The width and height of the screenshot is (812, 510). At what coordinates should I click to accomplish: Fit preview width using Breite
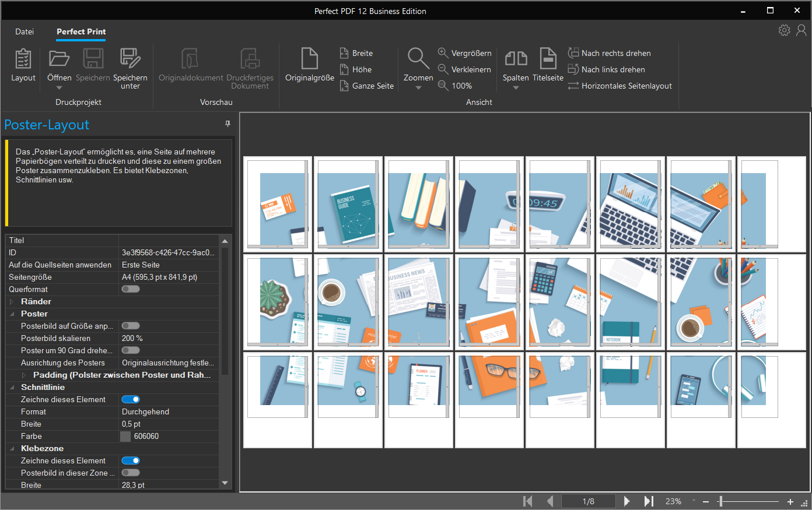pyautogui.click(x=360, y=53)
